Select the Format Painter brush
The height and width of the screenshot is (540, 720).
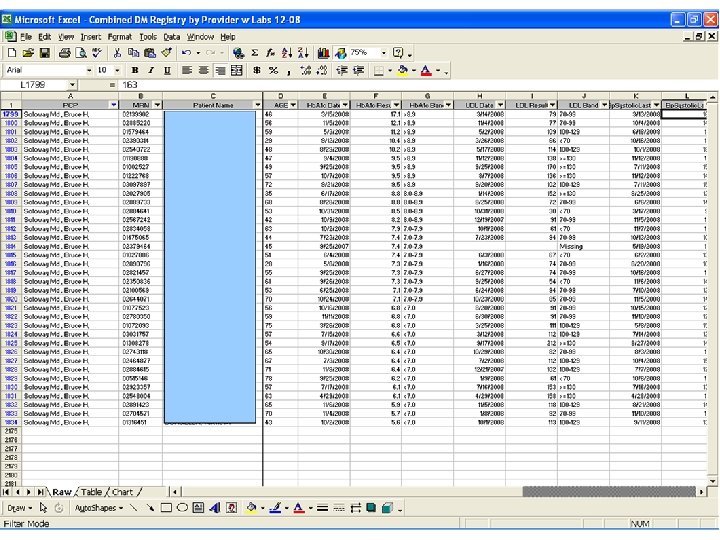pyautogui.click(x=166, y=53)
